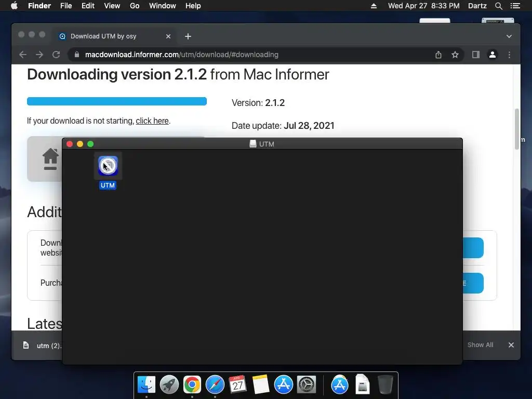This screenshot has width=532, height=399.
Task: Click the lock icon in the address bar
Action: [77, 55]
